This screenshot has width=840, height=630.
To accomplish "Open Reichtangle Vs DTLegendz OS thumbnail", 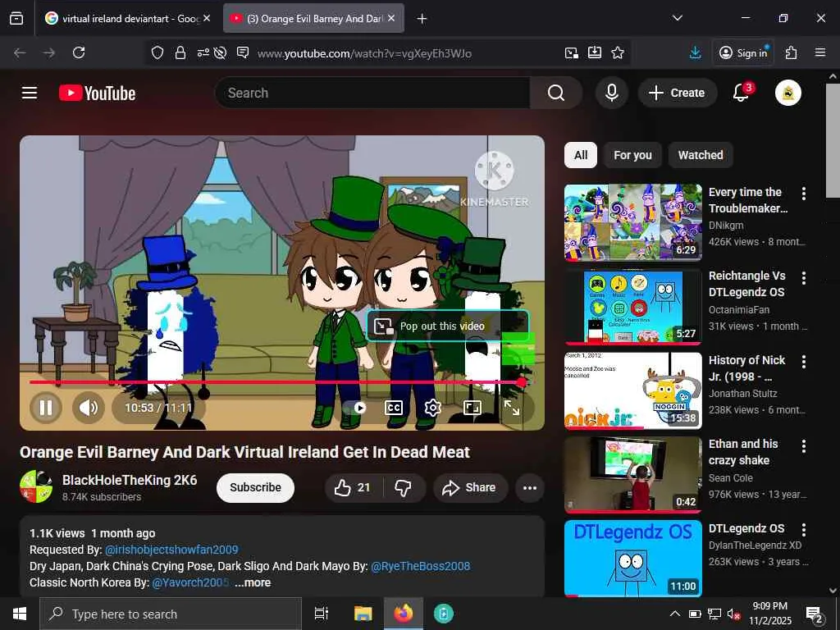I will pos(633,307).
